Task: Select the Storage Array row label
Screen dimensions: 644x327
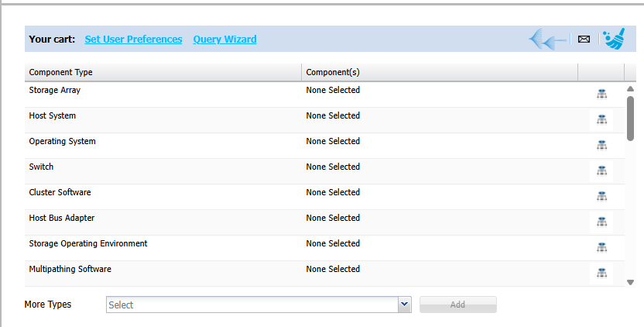Action: tap(55, 90)
